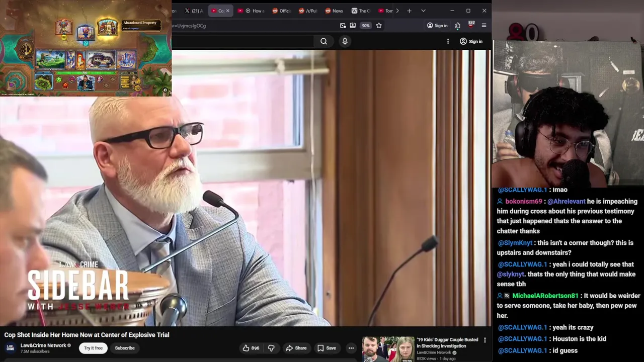Screen dimensions: 644x362
Task: Save the video to a playlist
Action: pyautogui.click(x=327, y=348)
